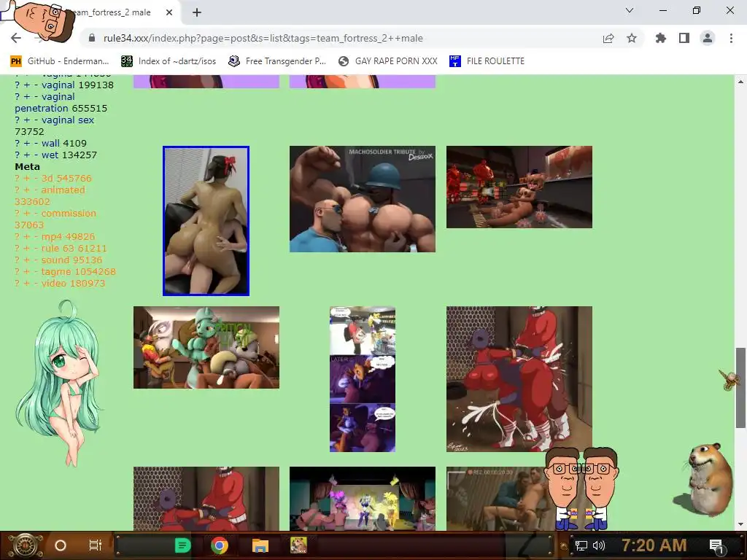Click question mark beside video tag
Image resolution: width=747 pixels, height=560 pixels.
point(18,284)
